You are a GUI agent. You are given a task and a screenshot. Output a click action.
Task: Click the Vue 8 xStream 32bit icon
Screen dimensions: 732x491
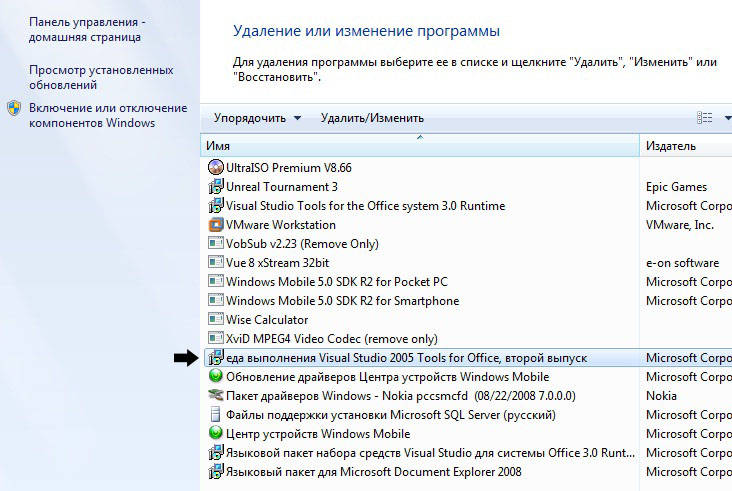[216, 262]
